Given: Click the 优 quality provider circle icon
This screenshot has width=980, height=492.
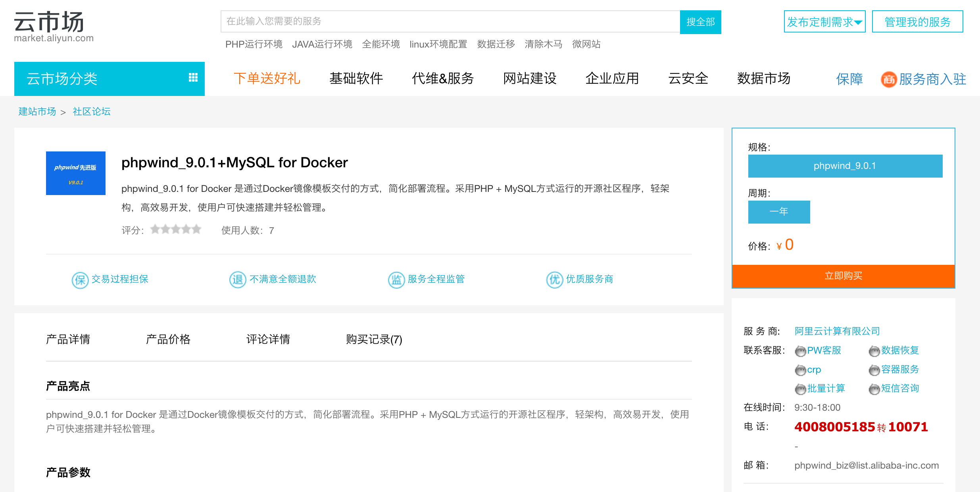Looking at the screenshot, I should click(x=554, y=280).
